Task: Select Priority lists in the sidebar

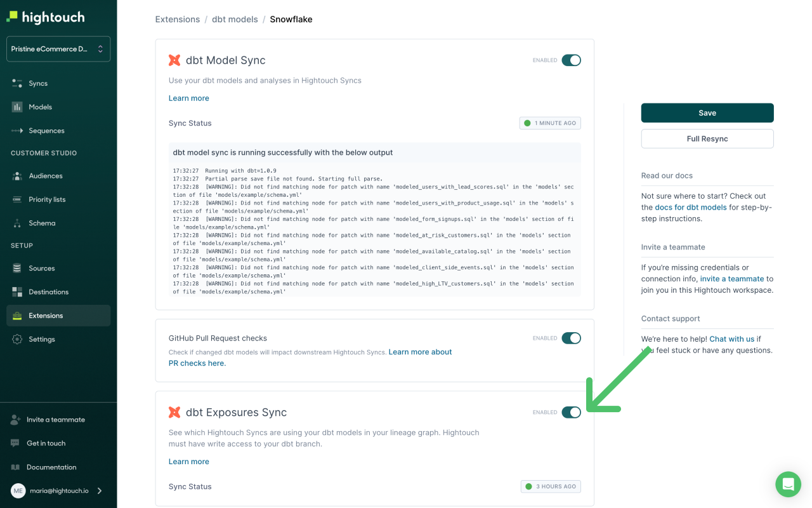Action: coord(47,199)
